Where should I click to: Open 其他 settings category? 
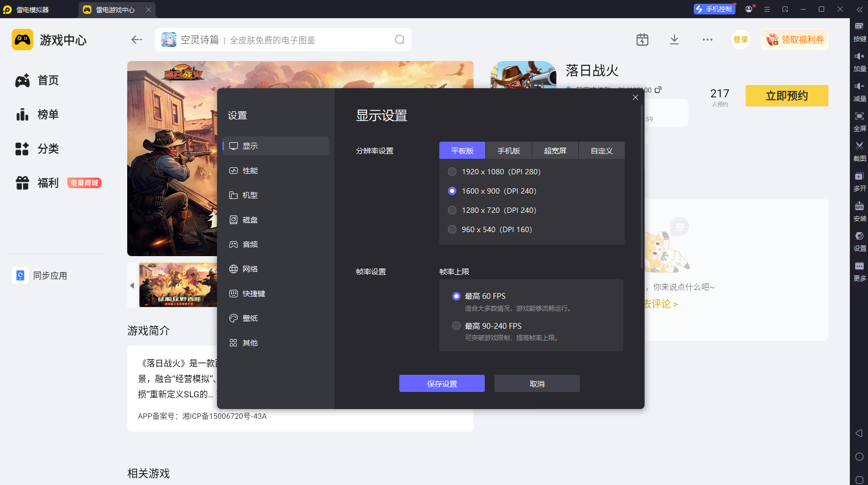tap(276, 343)
